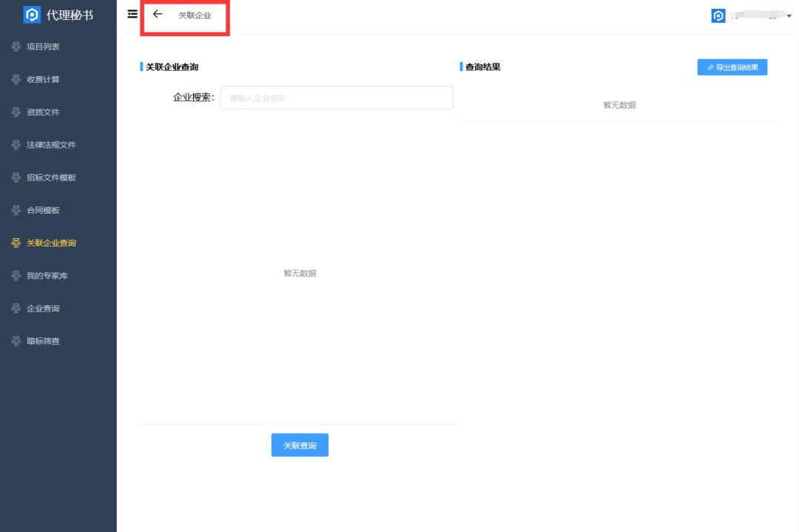Click the blue 关联查询 button
The width and height of the screenshot is (799, 532).
tap(299, 445)
